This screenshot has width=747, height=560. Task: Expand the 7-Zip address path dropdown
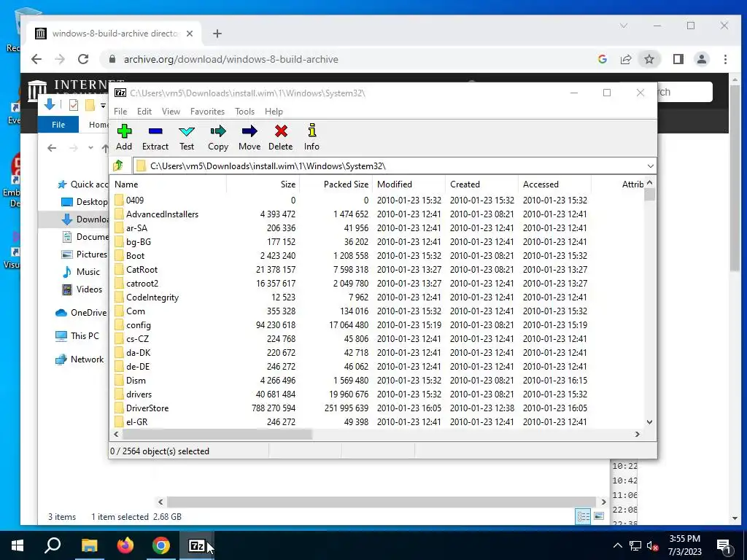coord(650,166)
